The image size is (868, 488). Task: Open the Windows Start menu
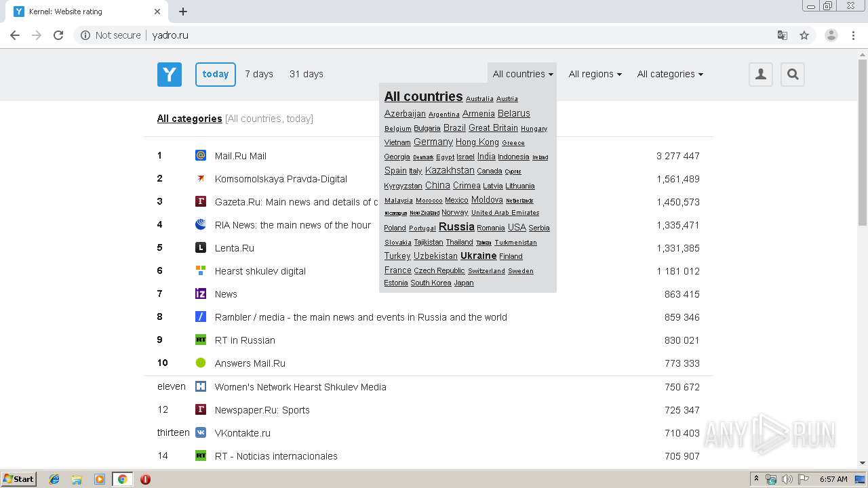click(x=19, y=479)
